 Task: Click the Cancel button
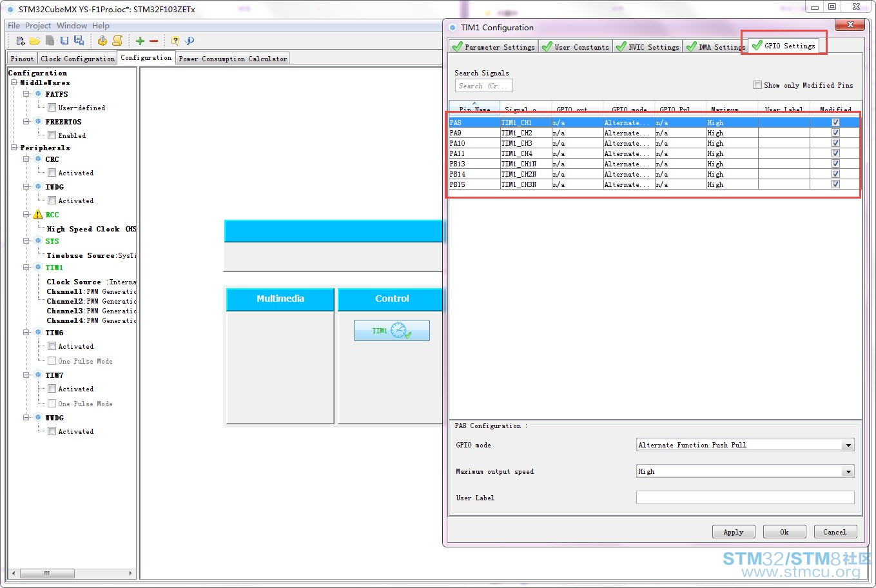click(835, 532)
